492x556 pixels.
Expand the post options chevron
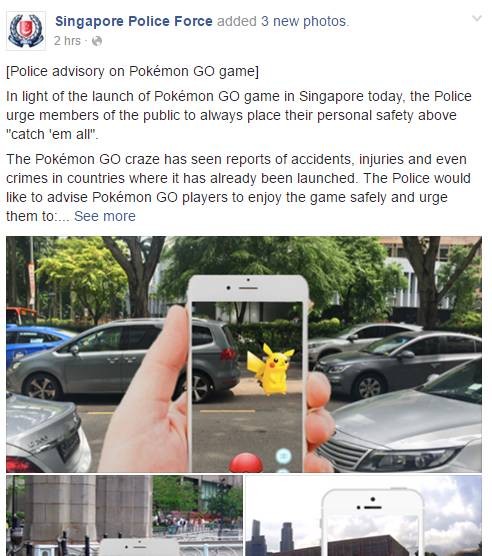pyautogui.click(x=477, y=18)
